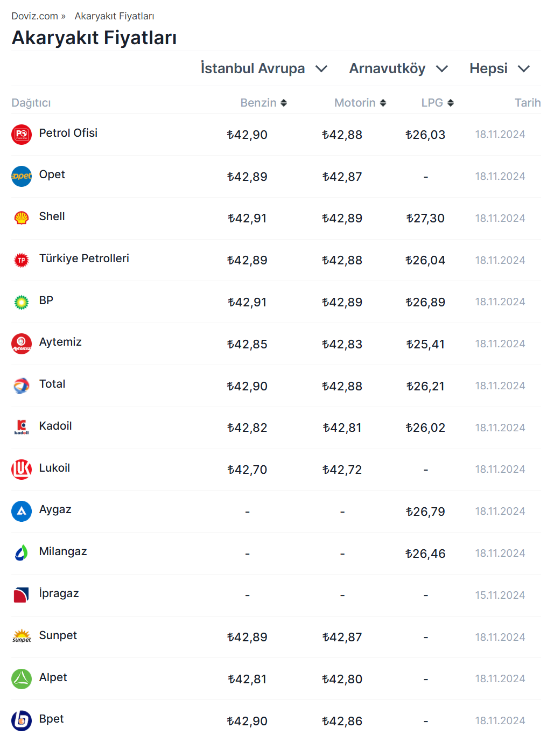This screenshot has height=756, width=547.
Task: Open the Hepsi filter dropdown
Action: (x=500, y=69)
